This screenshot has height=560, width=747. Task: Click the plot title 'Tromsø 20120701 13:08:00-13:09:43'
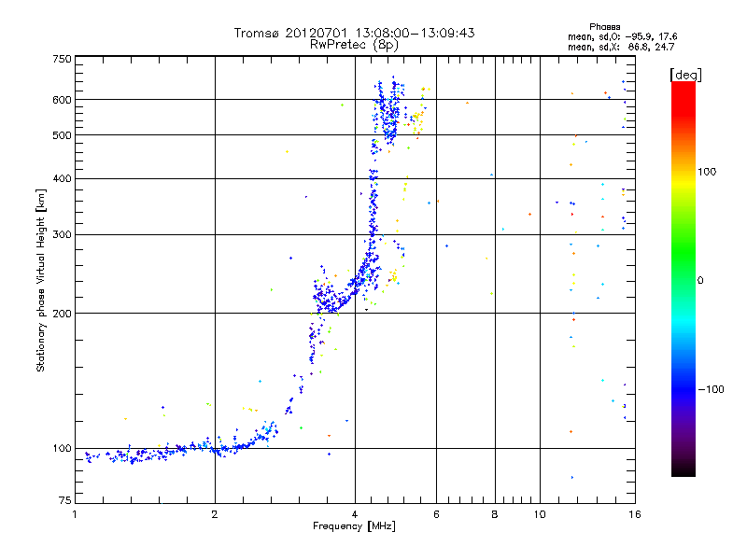tap(354, 33)
